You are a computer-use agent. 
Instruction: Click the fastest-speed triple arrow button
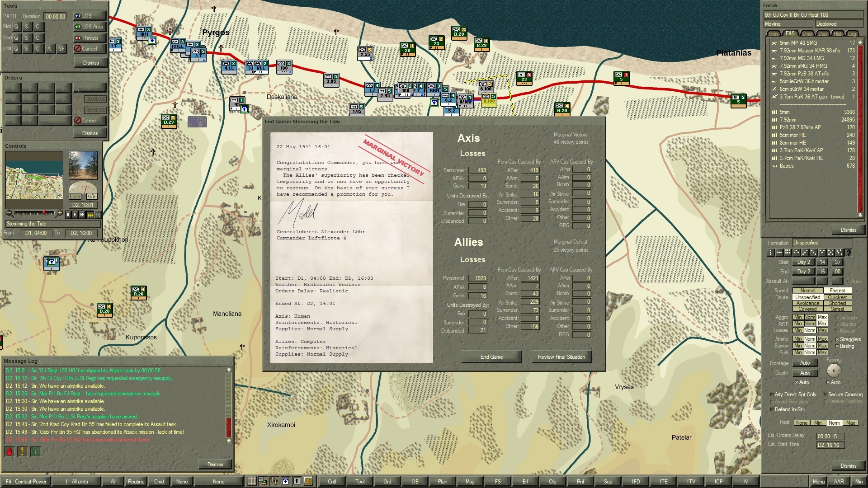pyautogui.click(x=90, y=215)
